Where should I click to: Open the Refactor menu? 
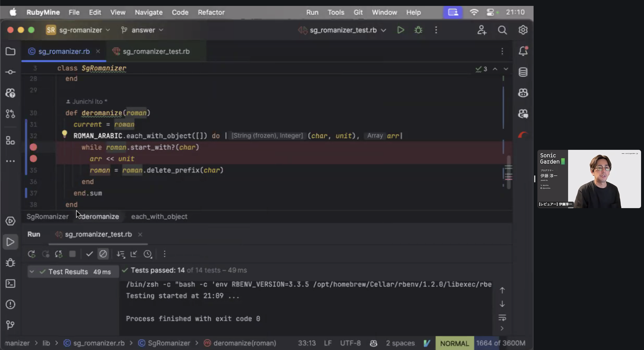click(211, 12)
